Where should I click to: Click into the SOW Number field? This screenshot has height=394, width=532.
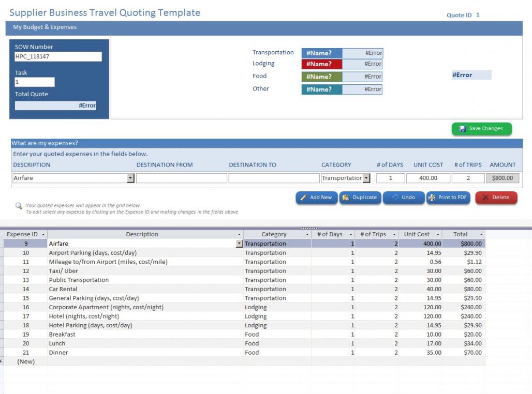58,57
